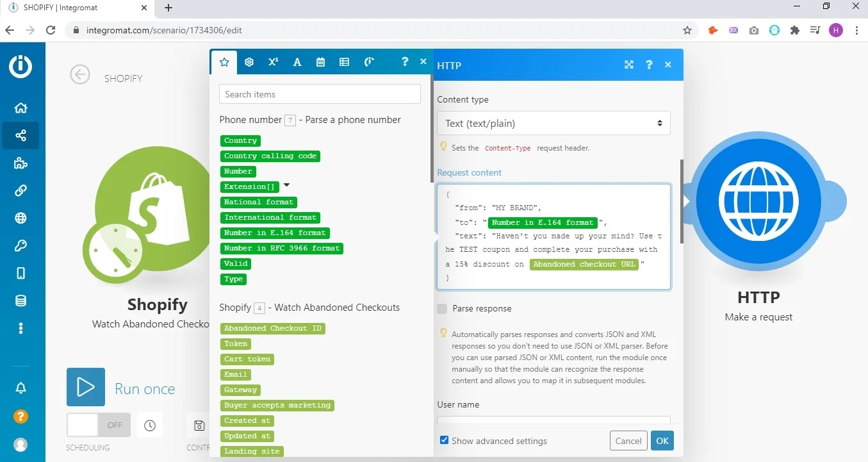Bookmark page with the star icon
This screenshot has width=868, height=462.
click(687, 30)
